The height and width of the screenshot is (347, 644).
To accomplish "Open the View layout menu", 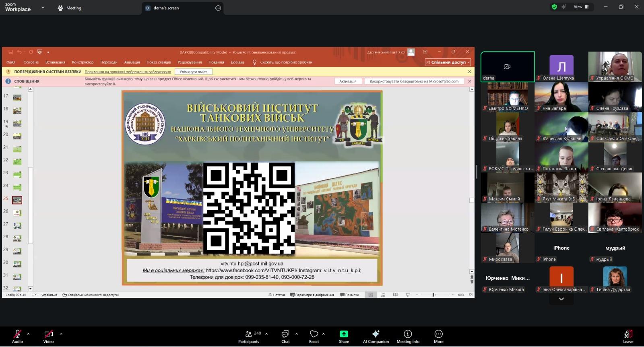I will [581, 7].
